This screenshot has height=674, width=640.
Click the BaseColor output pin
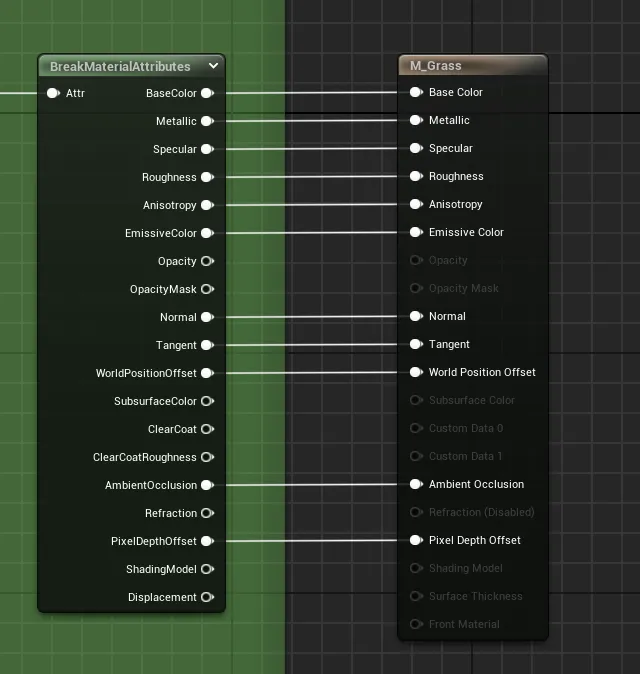pos(208,93)
